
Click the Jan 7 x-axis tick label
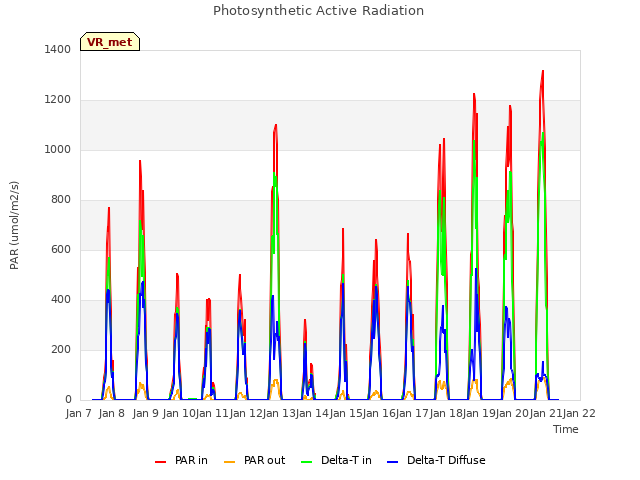pyautogui.click(x=78, y=413)
